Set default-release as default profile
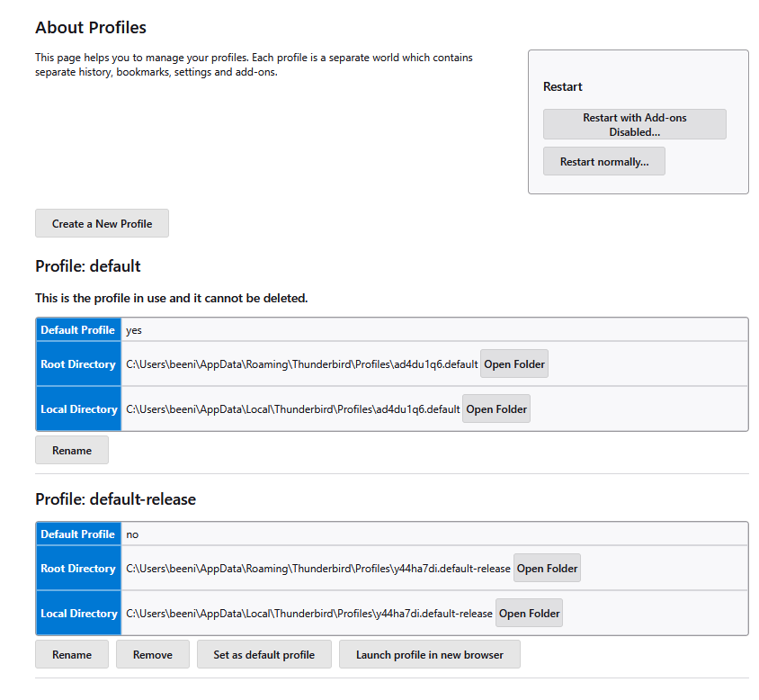Image resolution: width=759 pixels, height=700 pixels. click(263, 655)
